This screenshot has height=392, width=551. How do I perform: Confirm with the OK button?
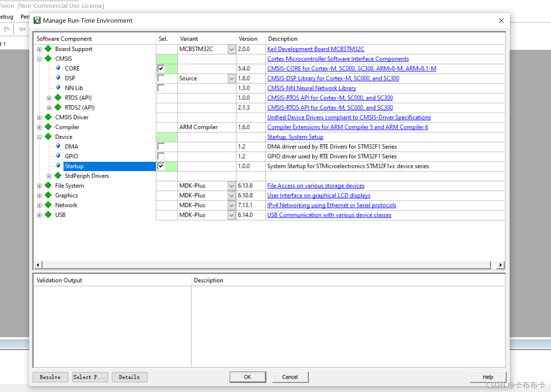248,377
